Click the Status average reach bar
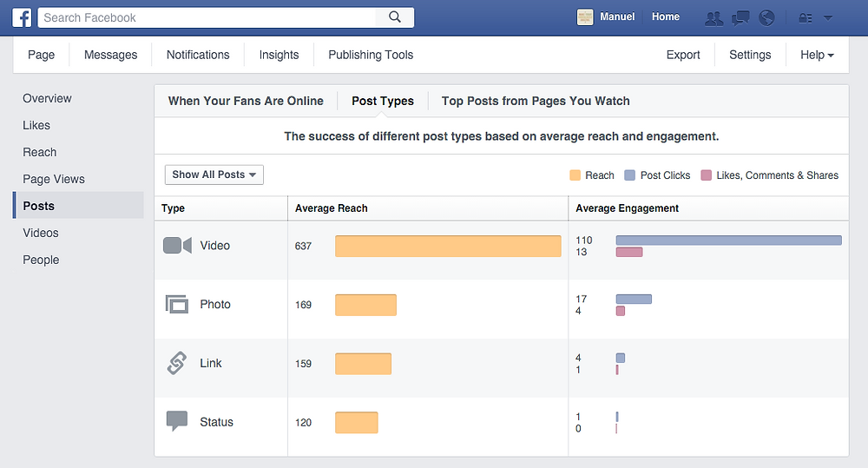This screenshot has width=868, height=468. tap(357, 423)
